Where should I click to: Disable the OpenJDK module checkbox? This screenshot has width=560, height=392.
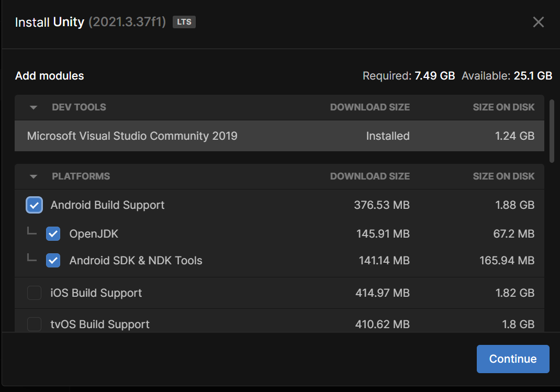tap(53, 234)
